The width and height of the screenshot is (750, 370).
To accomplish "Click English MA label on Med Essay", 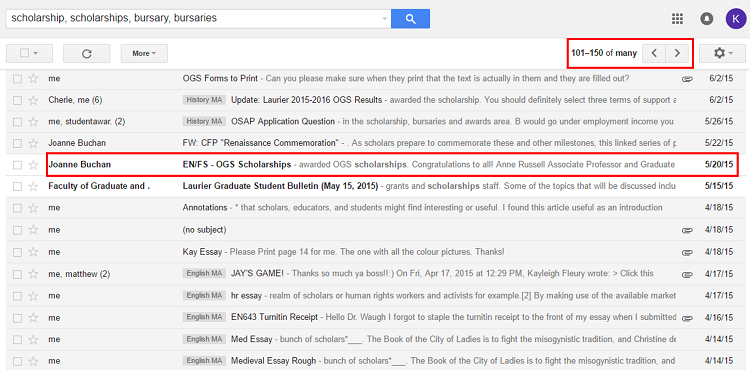I will (x=204, y=339).
